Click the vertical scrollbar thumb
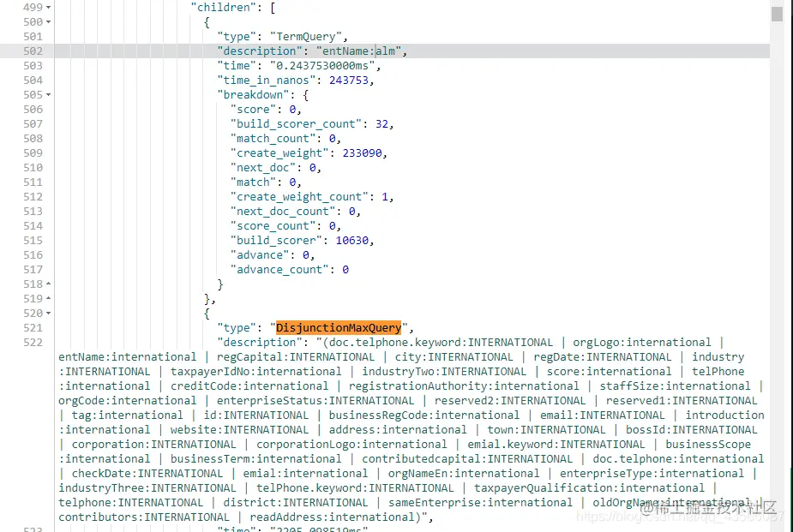Image resolution: width=793 pixels, height=532 pixels. (777, 13)
